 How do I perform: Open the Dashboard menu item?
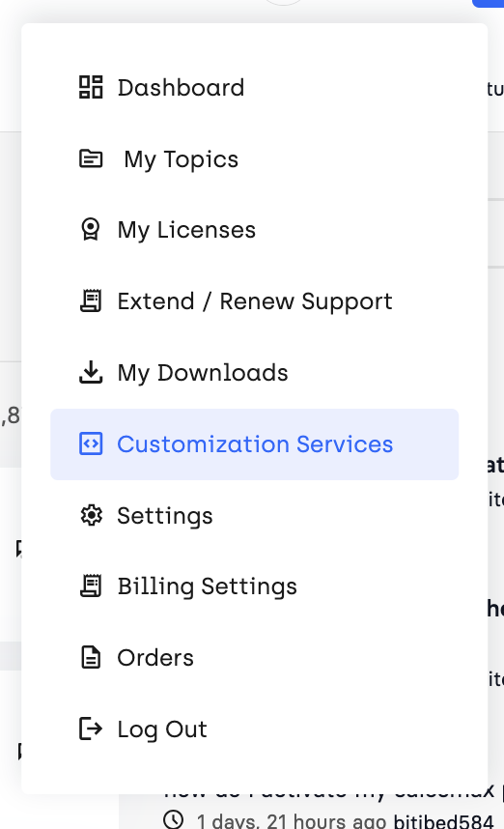pyautogui.click(x=255, y=88)
